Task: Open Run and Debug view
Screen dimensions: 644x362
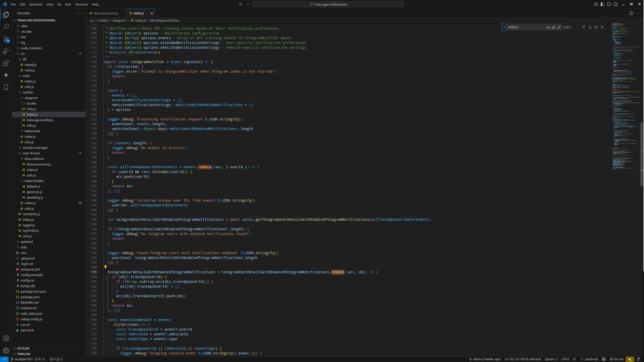Action: pyautogui.click(x=6, y=51)
